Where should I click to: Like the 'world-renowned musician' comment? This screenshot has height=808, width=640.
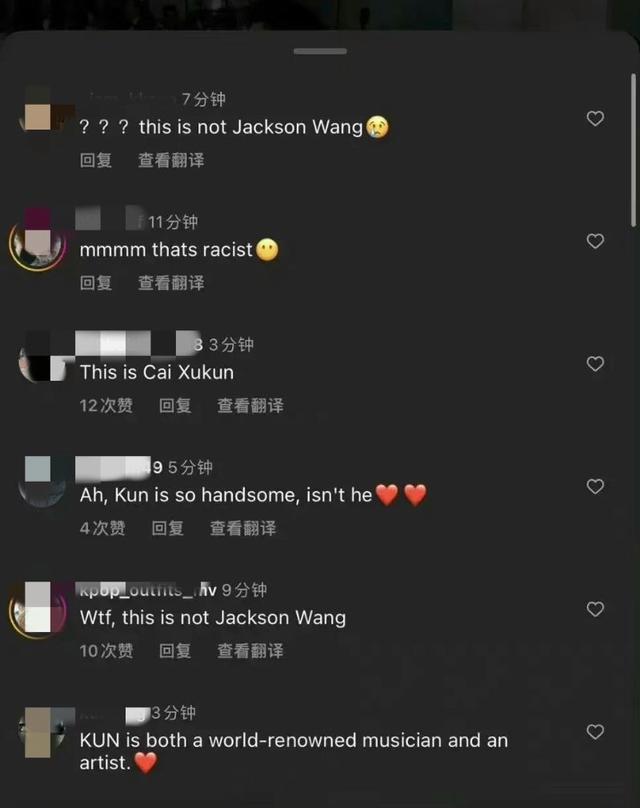(x=595, y=732)
